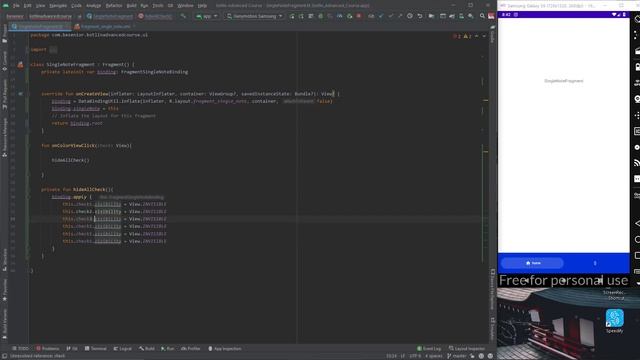Viewport: 640px width, 360px height.
Task: Click the back arrow in emulator side toolbar
Action: coord(637,223)
